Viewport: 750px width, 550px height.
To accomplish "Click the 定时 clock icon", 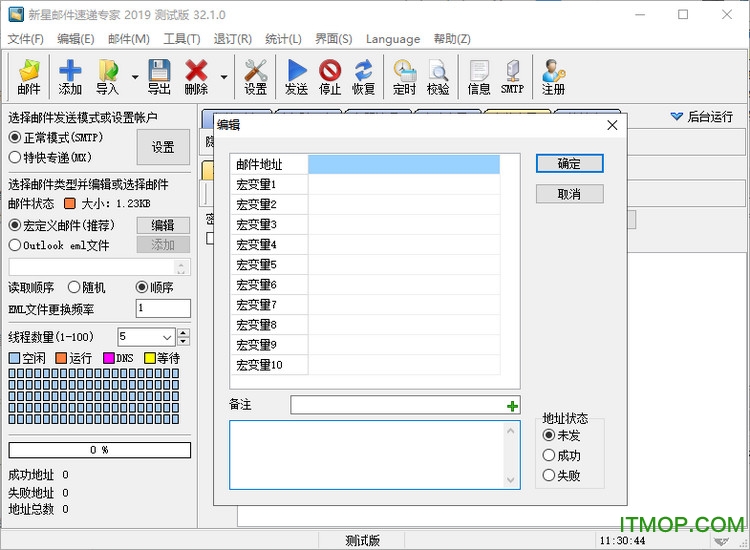I will point(404,76).
